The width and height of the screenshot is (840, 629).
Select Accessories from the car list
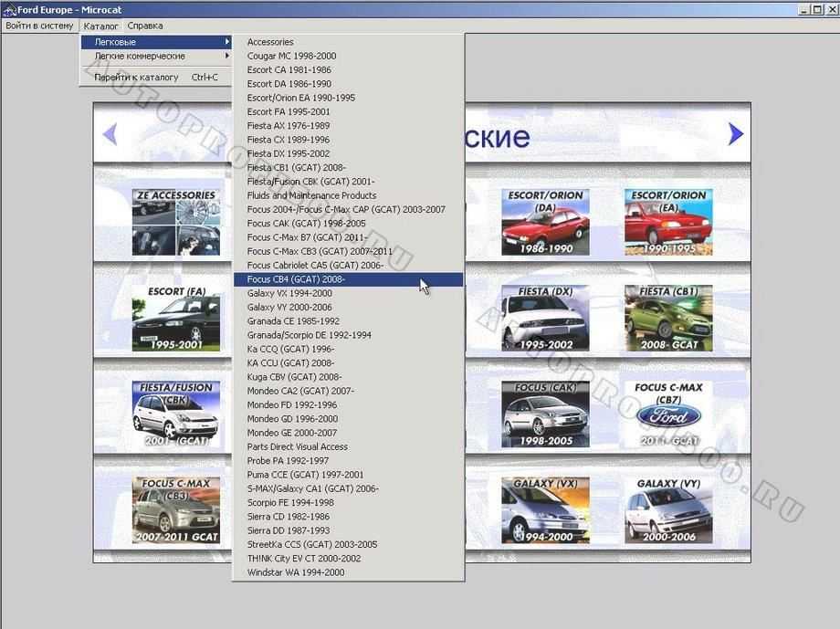click(x=348, y=42)
